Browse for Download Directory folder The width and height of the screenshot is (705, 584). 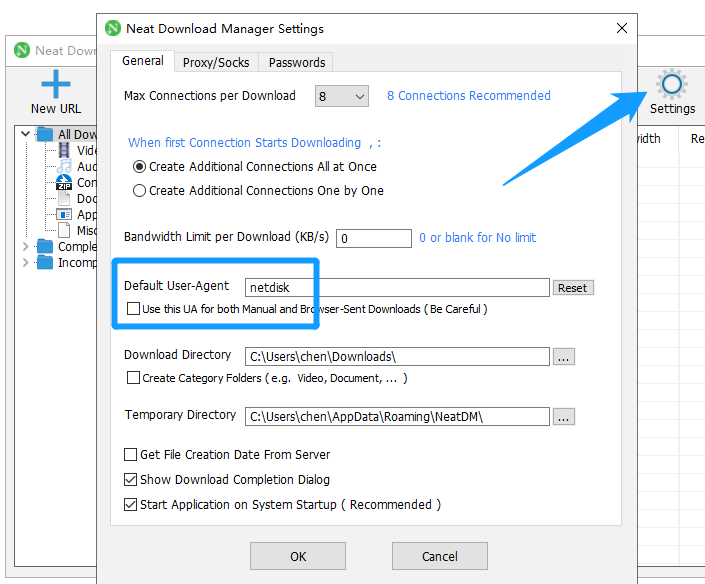point(563,357)
